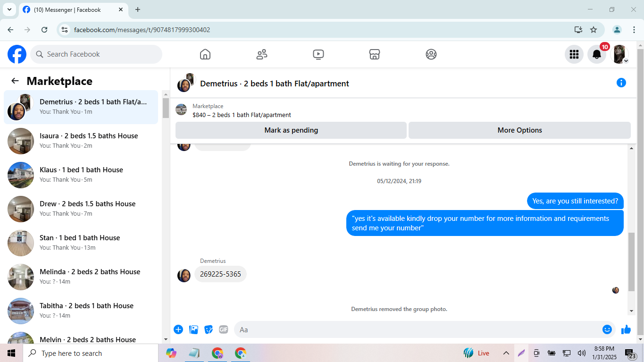Bookmark this page with the star icon
The height and width of the screenshot is (362, 644).
(x=594, y=30)
